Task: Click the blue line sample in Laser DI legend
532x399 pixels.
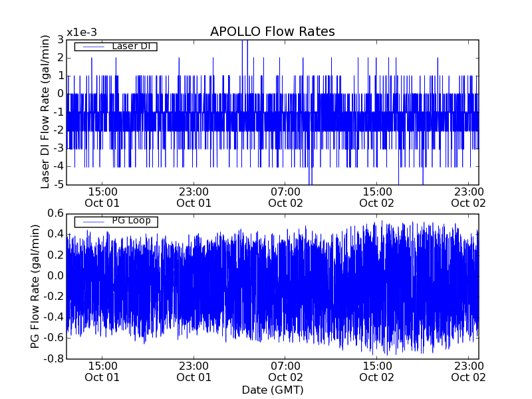Action: (91, 47)
